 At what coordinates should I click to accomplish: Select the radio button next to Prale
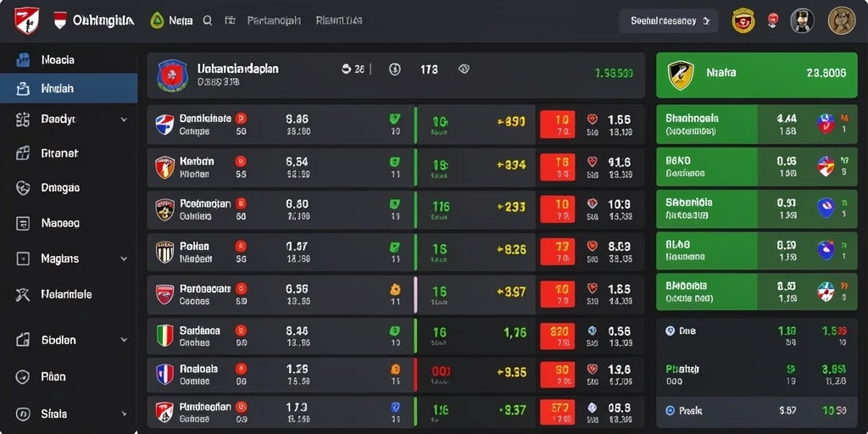point(670,411)
